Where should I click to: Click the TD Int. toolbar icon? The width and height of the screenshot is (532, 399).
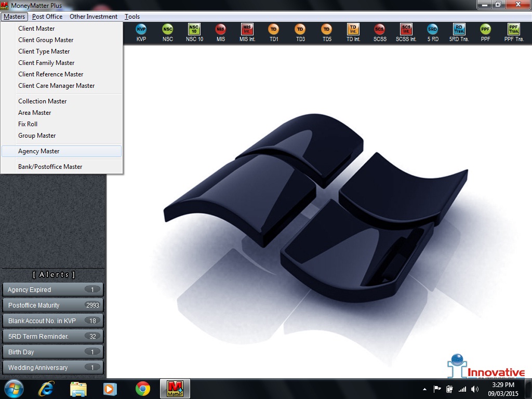click(x=353, y=32)
